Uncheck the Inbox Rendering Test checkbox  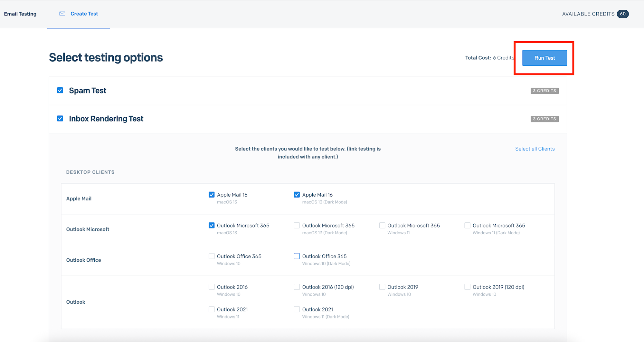(x=60, y=119)
